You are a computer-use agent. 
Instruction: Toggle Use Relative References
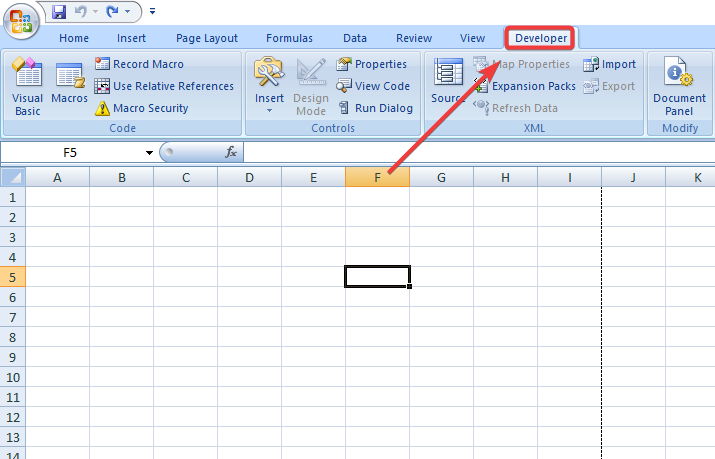tap(164, 86)
